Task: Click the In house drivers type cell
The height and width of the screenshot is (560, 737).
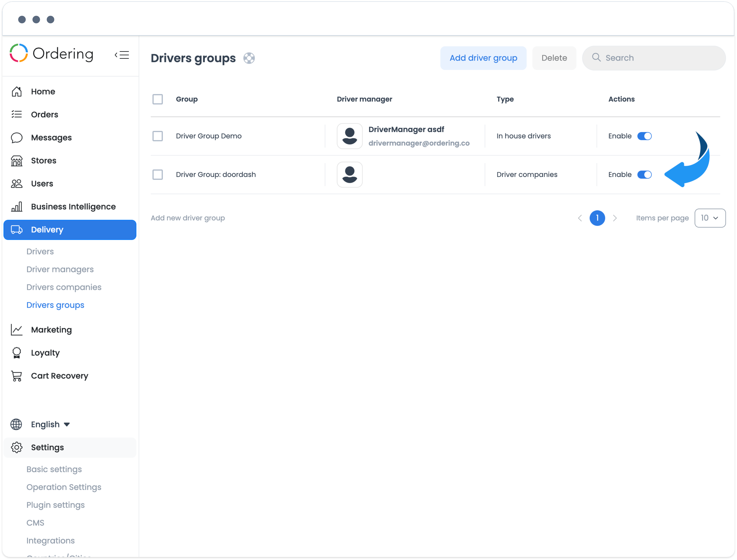Action: [x=523, y=136]
